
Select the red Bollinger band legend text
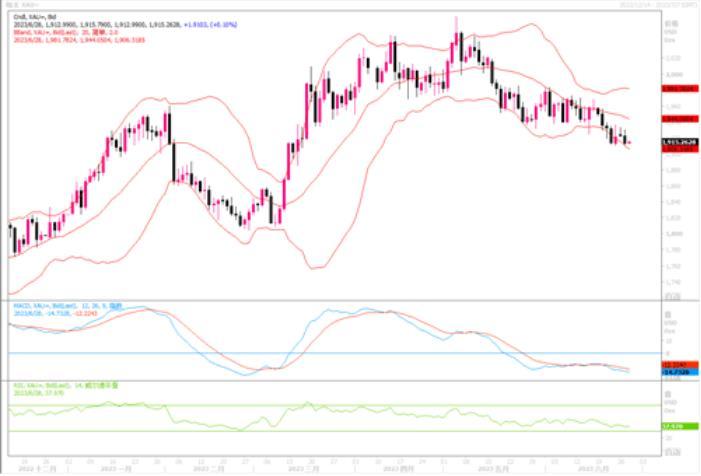[x=45, y=30]
